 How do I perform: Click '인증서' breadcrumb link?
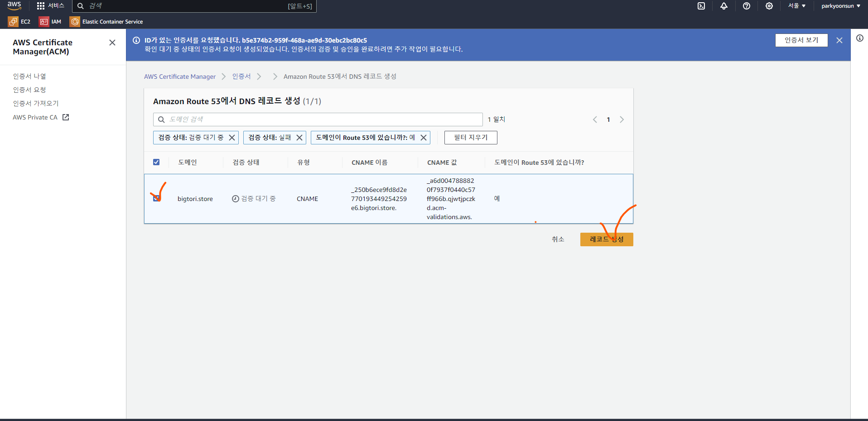point(241,77)
